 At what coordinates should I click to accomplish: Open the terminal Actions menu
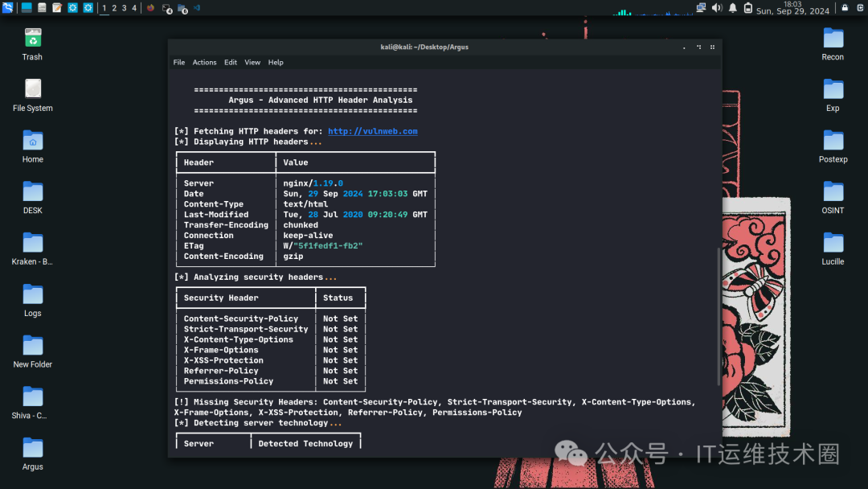point(204,63)
